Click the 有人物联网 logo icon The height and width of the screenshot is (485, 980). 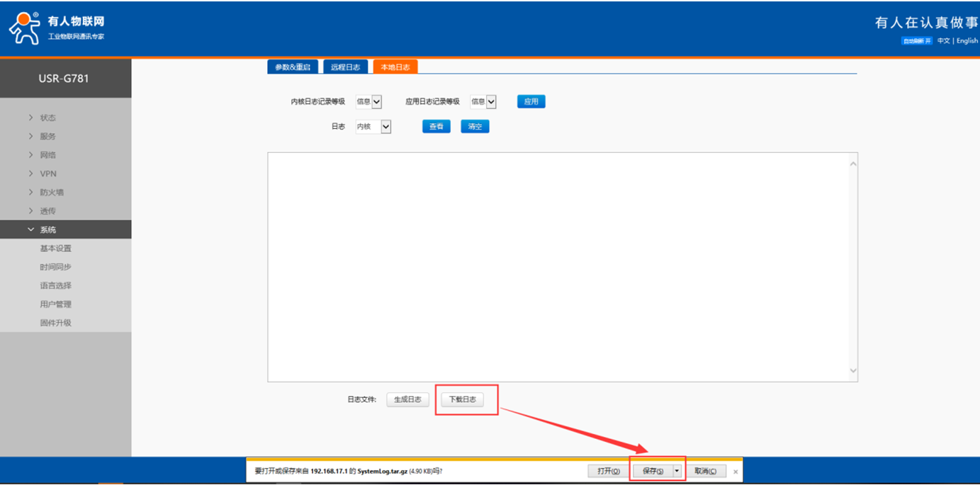point(24,28)
